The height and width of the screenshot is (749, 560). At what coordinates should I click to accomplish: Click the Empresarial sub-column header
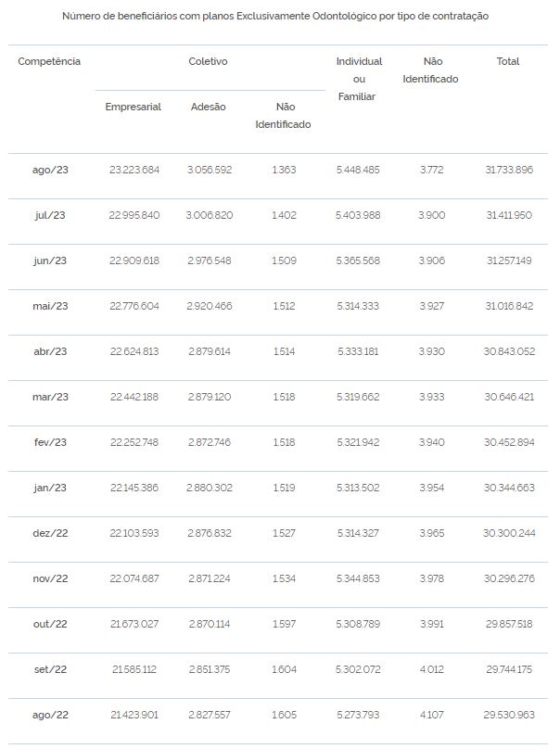pos(134,107)
